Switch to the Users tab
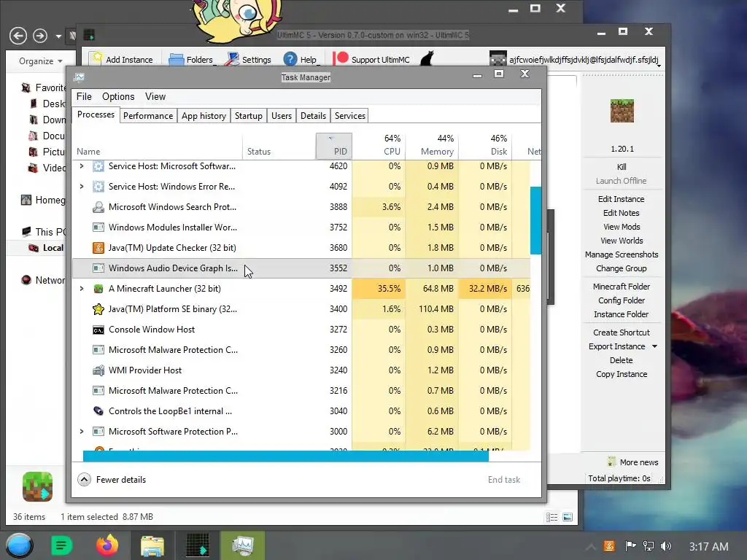The width and height of the screenshot is (747, 560). point(282,116)
